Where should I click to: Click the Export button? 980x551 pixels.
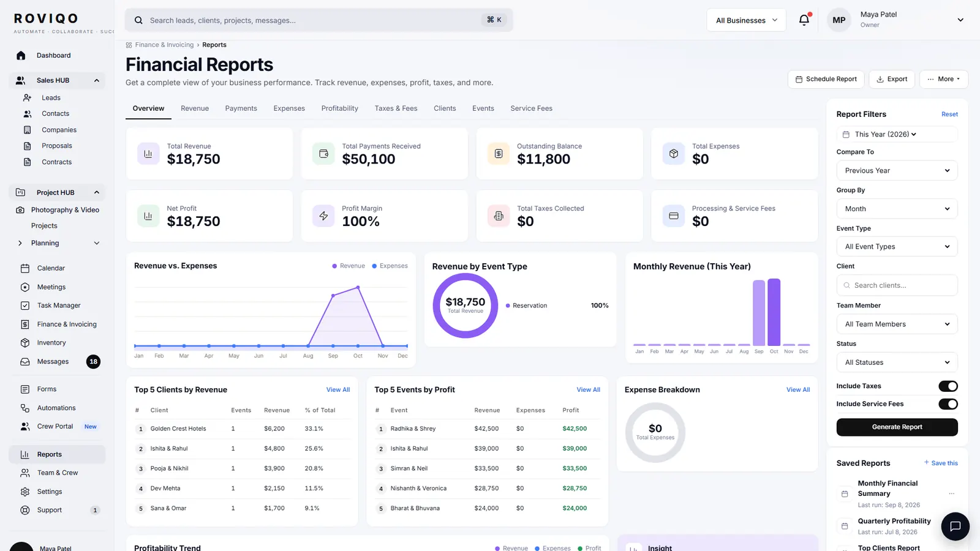(892, 79)
